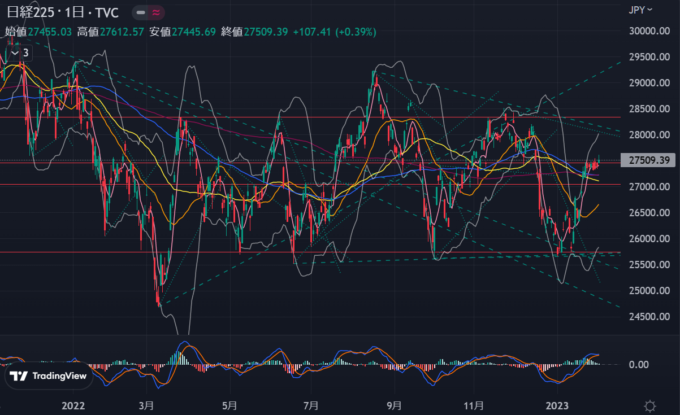Viewport: 680px width, 415px height.
Task: Click the 2022 label on time axis
Action: (72, 405)
